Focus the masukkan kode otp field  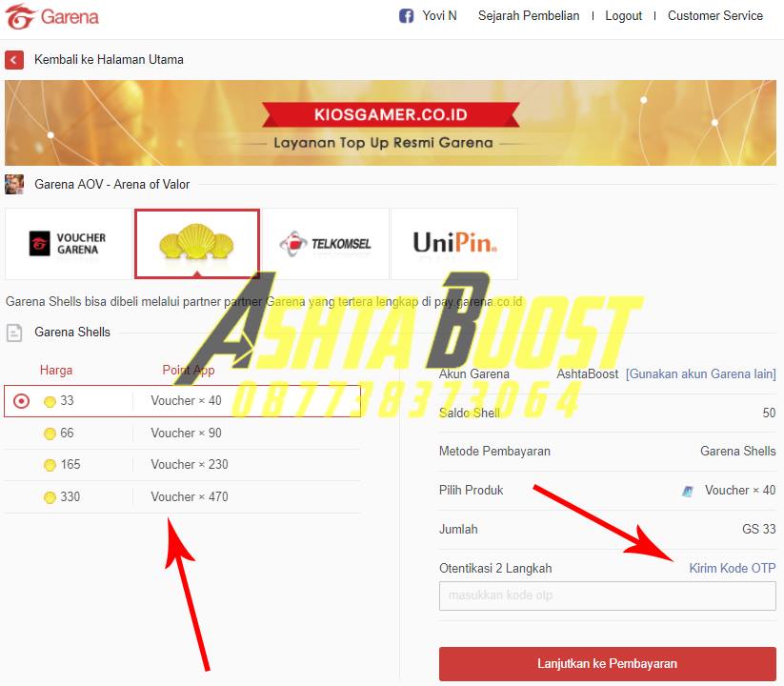coord(608,595)
